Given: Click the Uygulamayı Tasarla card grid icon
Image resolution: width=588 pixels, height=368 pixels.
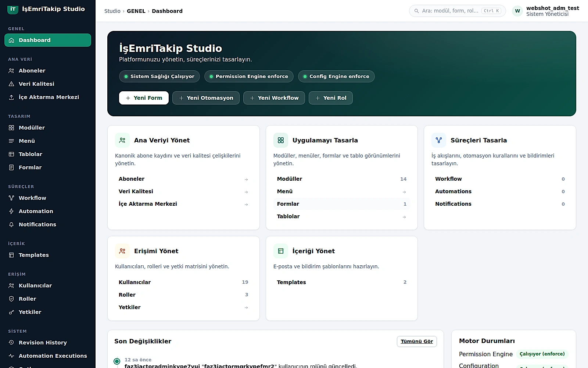Looking at the screenshot, I should (x=281, y=140).
